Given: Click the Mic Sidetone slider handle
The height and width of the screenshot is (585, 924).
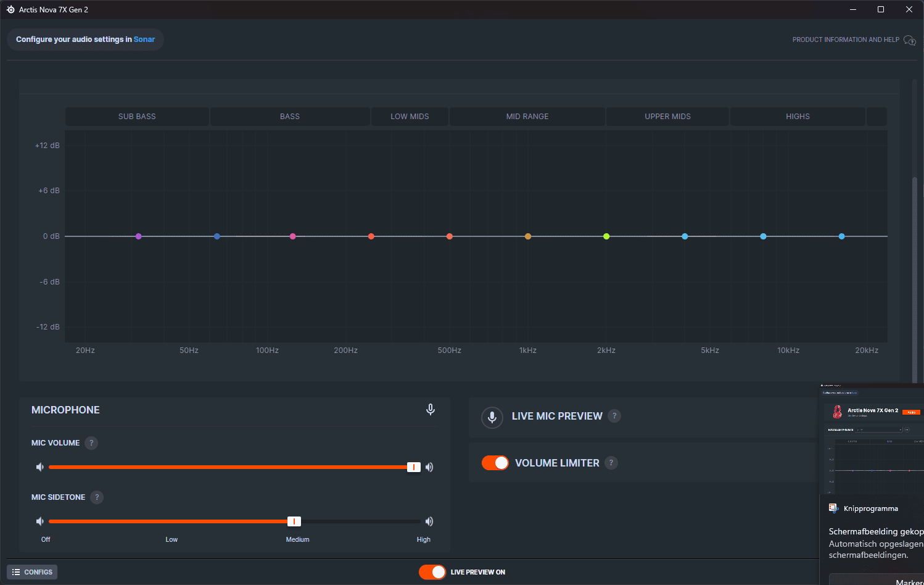Looking at the screenshot, I should [x=294, y=521].
